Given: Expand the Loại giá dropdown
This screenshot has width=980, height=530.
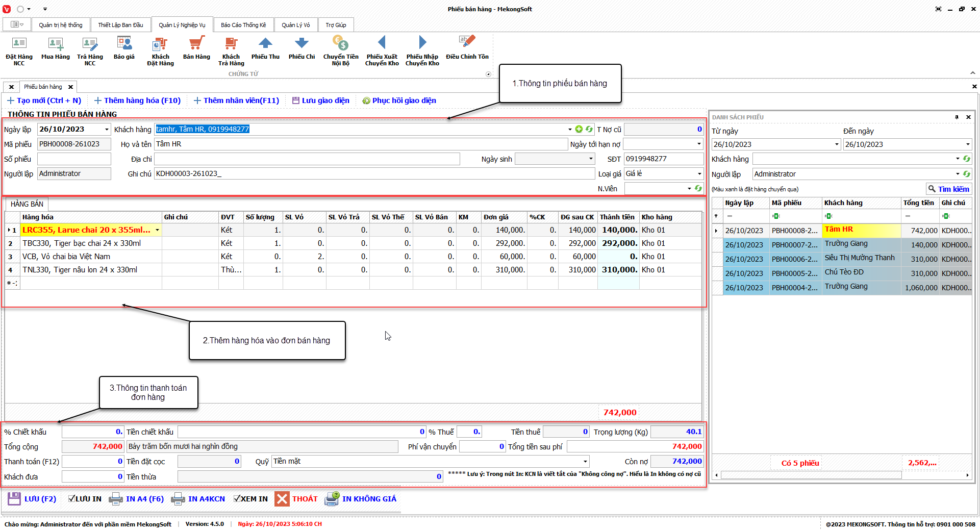Looking at the screenshot, I should click(699, 174).
